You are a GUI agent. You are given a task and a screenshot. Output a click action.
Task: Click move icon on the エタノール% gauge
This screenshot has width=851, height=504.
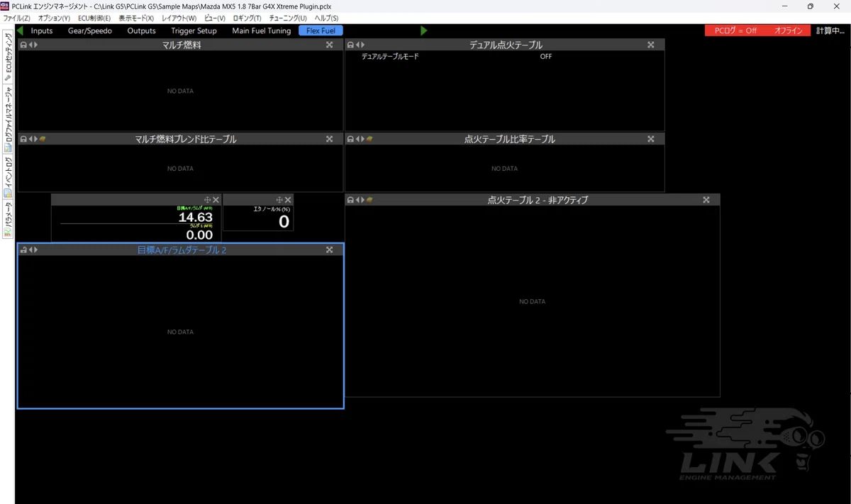[x=279, y=200]
